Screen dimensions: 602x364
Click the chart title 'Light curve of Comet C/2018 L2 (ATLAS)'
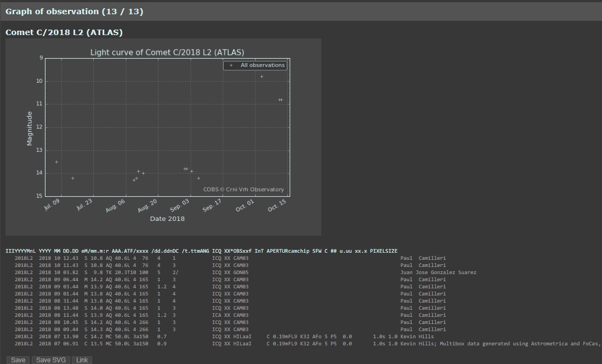tap(167, 53)
